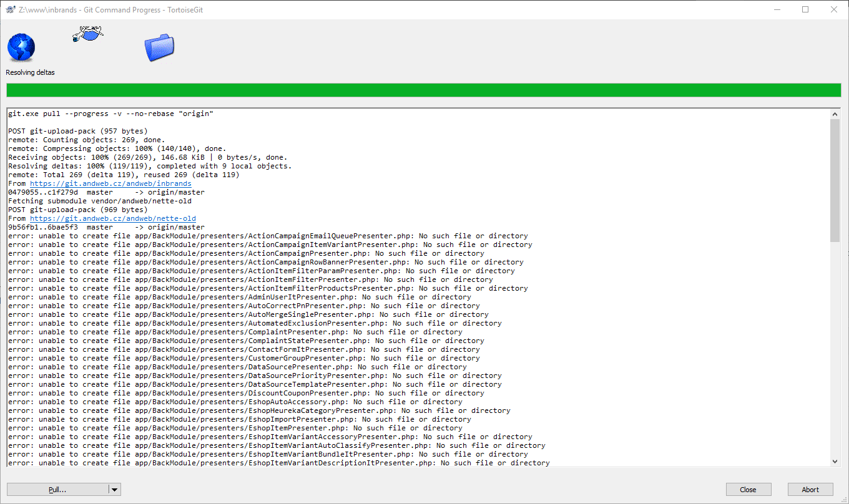Click the ComplaintPresenter.php error line

pyautogui.click(x=235, y=332)
